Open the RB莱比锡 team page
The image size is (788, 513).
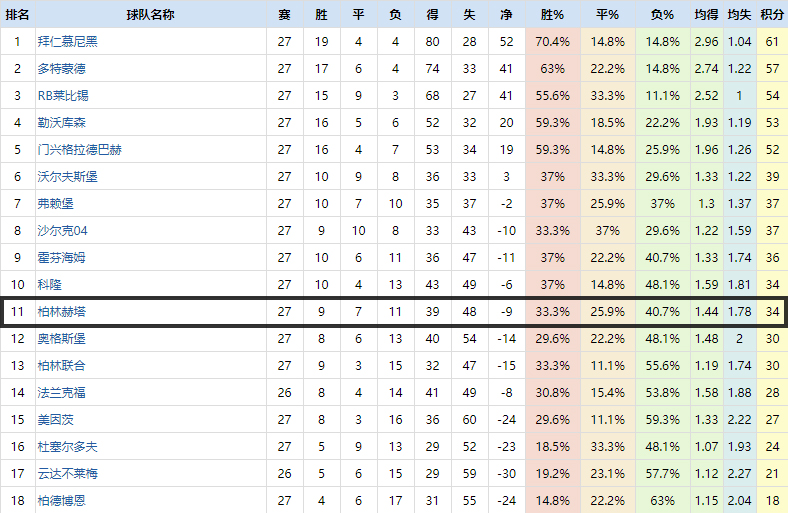(x=63, y=96)
